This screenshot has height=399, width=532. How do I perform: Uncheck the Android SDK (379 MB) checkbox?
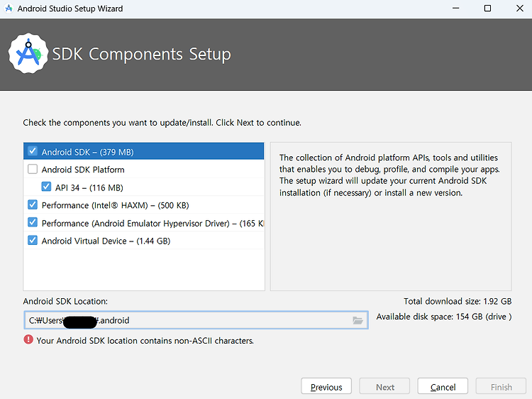pos(33,151)
